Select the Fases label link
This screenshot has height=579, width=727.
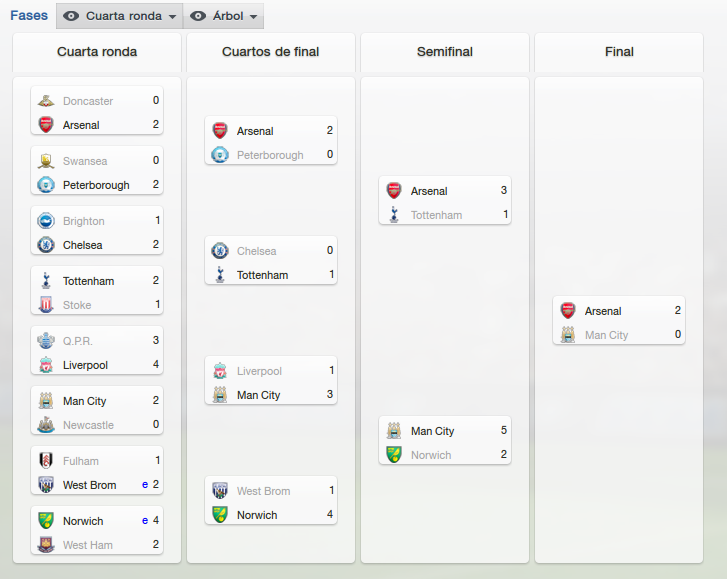[29, 15]
